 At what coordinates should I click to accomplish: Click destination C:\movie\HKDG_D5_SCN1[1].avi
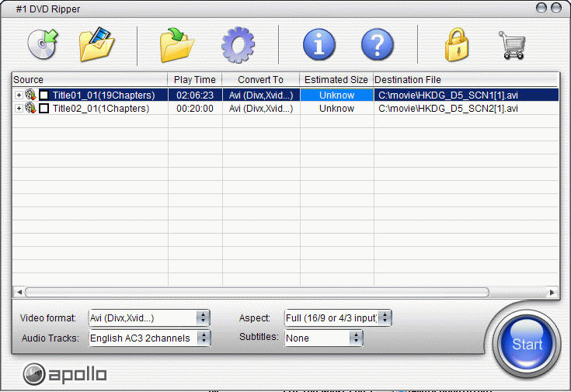coord(448,95)
